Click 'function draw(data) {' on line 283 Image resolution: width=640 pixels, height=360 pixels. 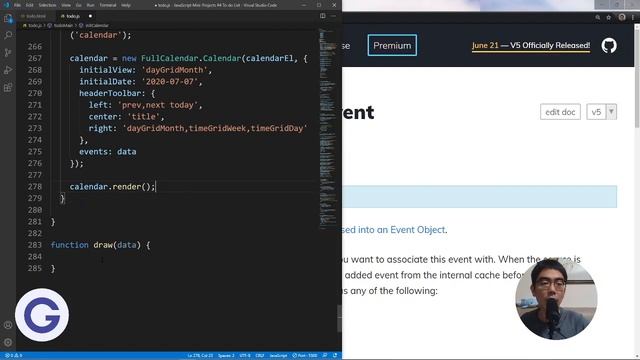(x=100, y=245)
